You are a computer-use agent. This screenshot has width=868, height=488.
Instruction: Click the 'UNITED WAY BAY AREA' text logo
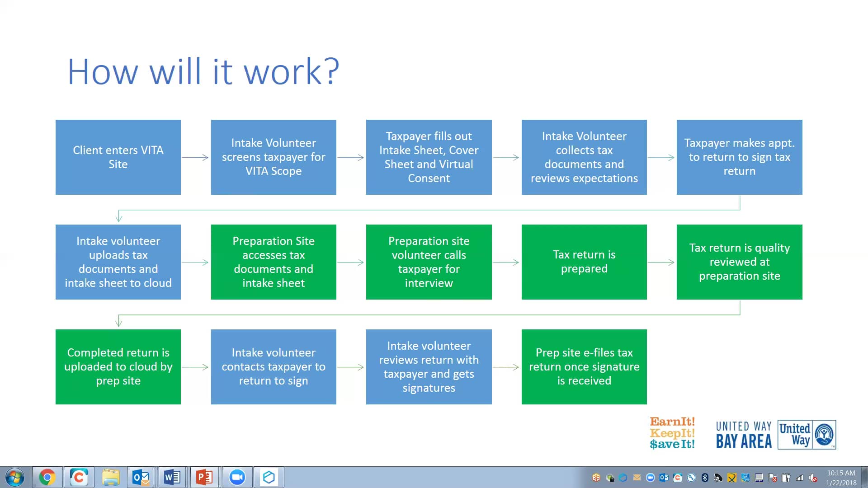(x=744, y=435)
